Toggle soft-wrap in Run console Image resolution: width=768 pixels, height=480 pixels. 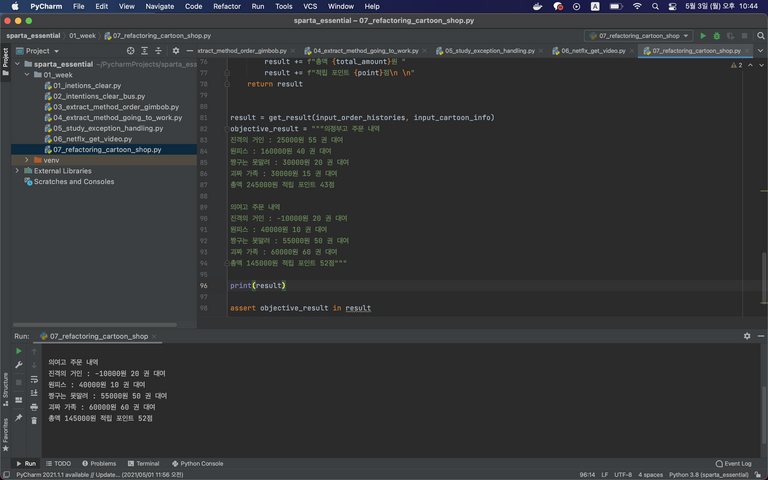pyautogui.click(x=34, y=380)
